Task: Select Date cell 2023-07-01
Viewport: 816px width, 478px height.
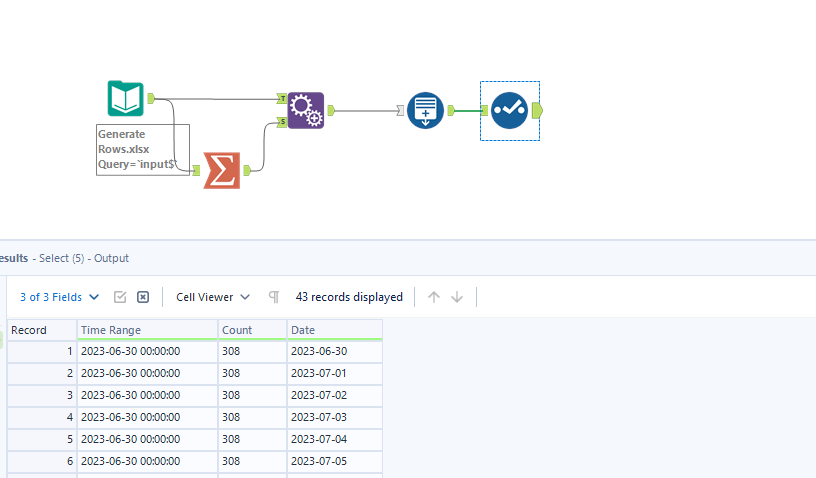Action: coord(335,373)
